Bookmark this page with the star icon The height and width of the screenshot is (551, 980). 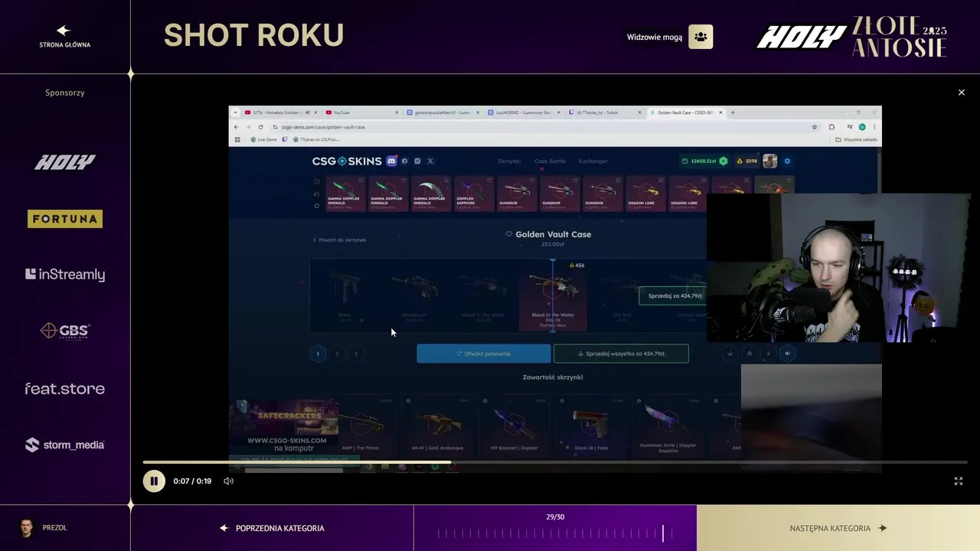click(815, 127)
